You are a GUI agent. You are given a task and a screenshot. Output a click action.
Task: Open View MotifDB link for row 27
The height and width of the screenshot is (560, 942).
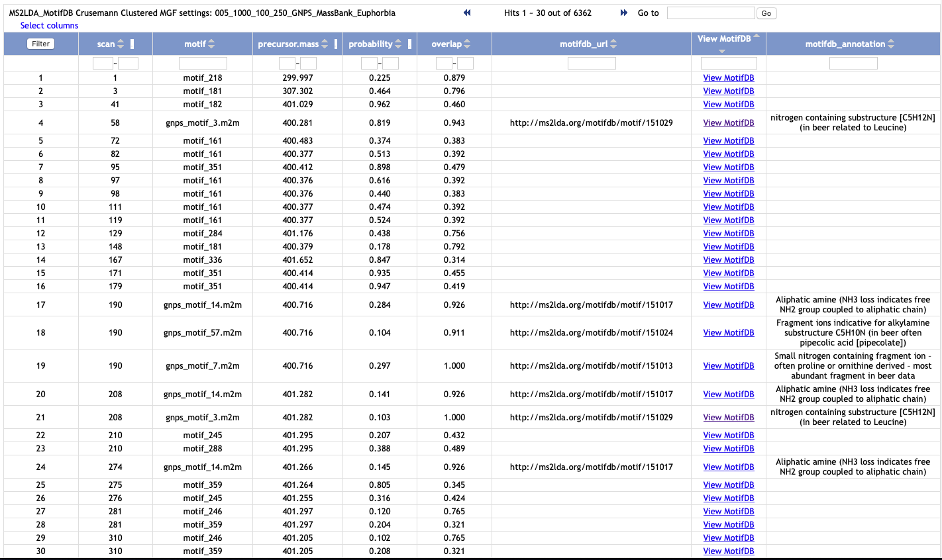click(729, 512)
